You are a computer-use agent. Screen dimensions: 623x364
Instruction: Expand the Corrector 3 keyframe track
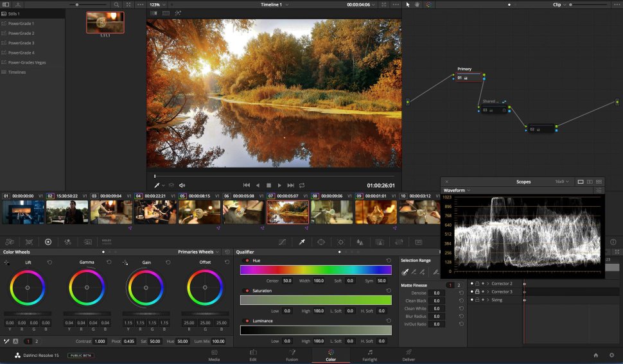[x=488, y=291]
